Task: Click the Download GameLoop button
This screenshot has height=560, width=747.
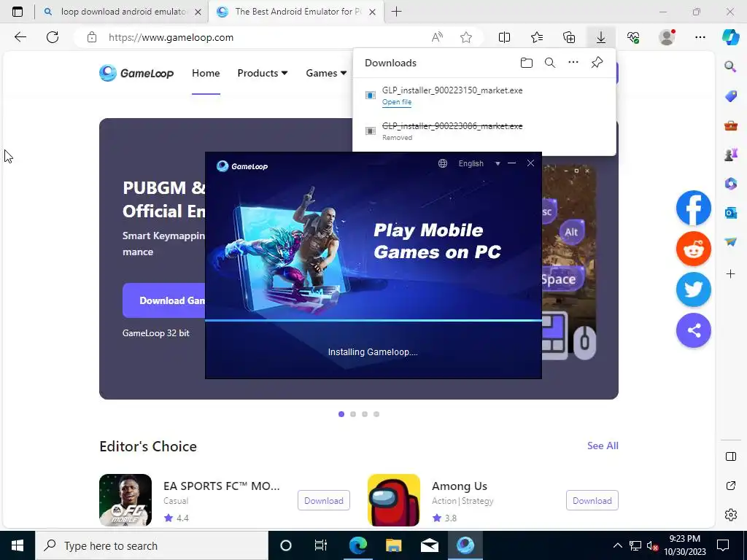Action: click(x=164, y=300)
